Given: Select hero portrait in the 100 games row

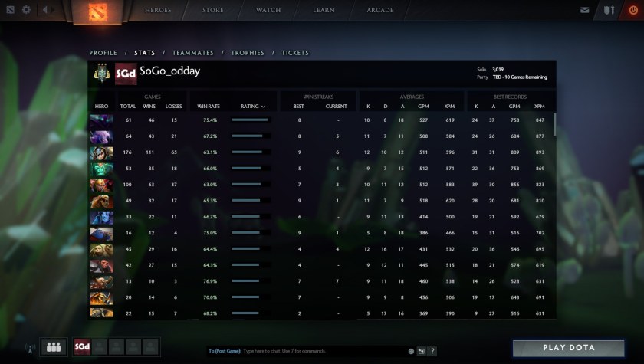Looking at the screenshot, I should (x=101, y=185).
